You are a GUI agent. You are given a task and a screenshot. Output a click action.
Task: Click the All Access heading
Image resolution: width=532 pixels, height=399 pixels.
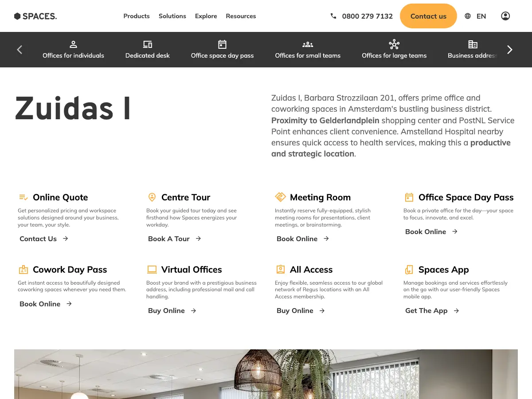click(x=311, y=270)
